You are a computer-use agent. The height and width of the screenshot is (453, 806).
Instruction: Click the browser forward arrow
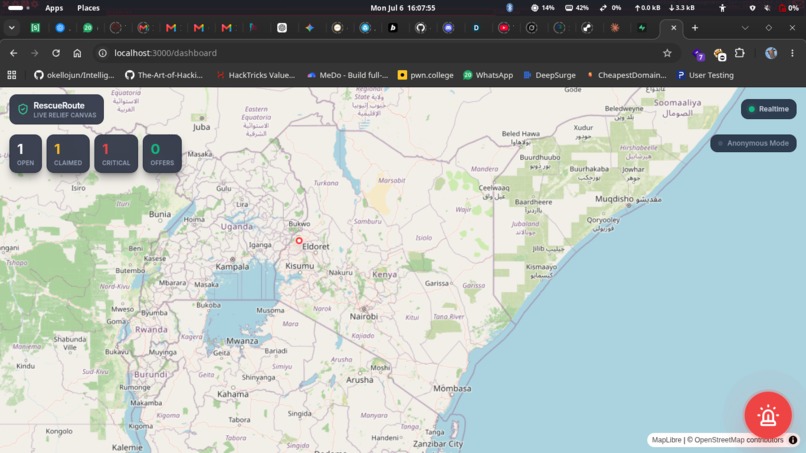pyautogui.click(x=34, y=53)
